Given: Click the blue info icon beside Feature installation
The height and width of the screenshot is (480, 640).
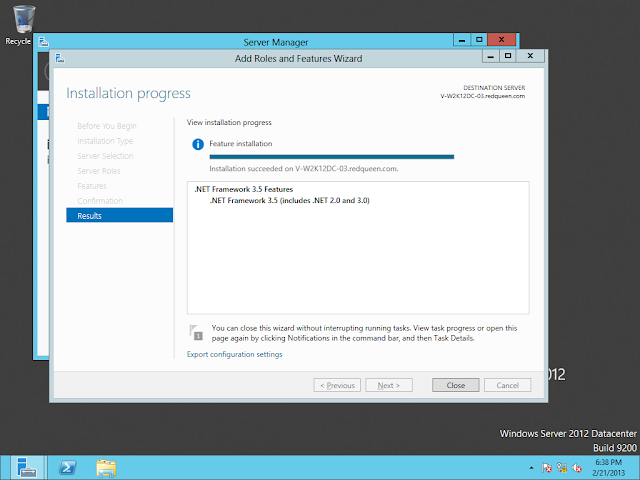Looking at the screenshot, I should (x=198, y=144).
